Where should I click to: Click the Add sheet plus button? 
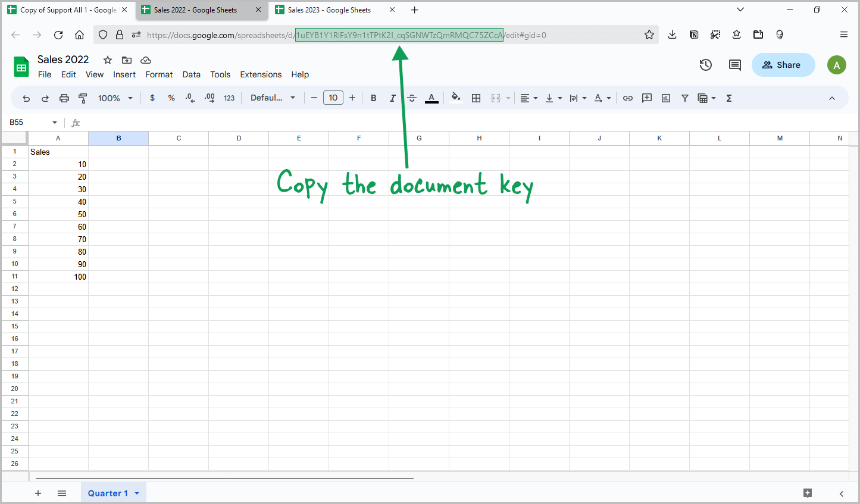38,493
